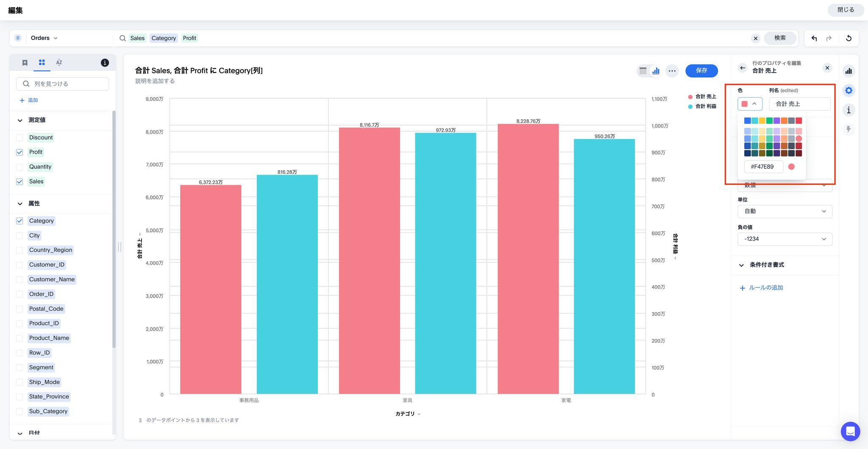The height and width of the screenshot is (449, 868).
Task: Click the Sub_Category column chip
Action: point(48,412)
